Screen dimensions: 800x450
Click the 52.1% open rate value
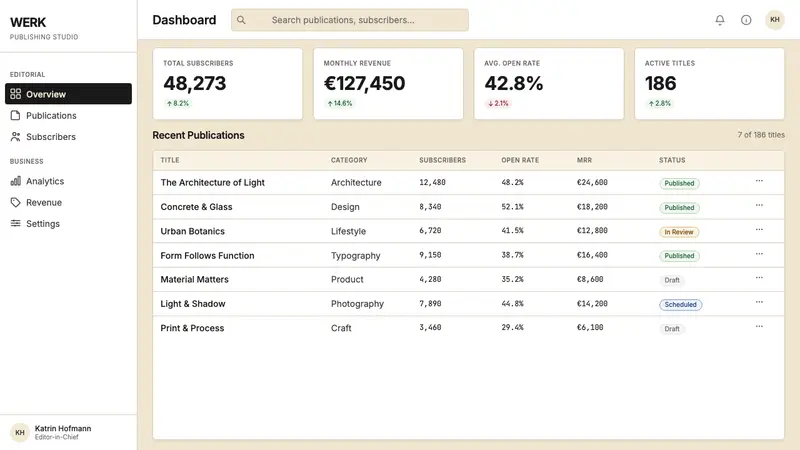click(512, 207)
